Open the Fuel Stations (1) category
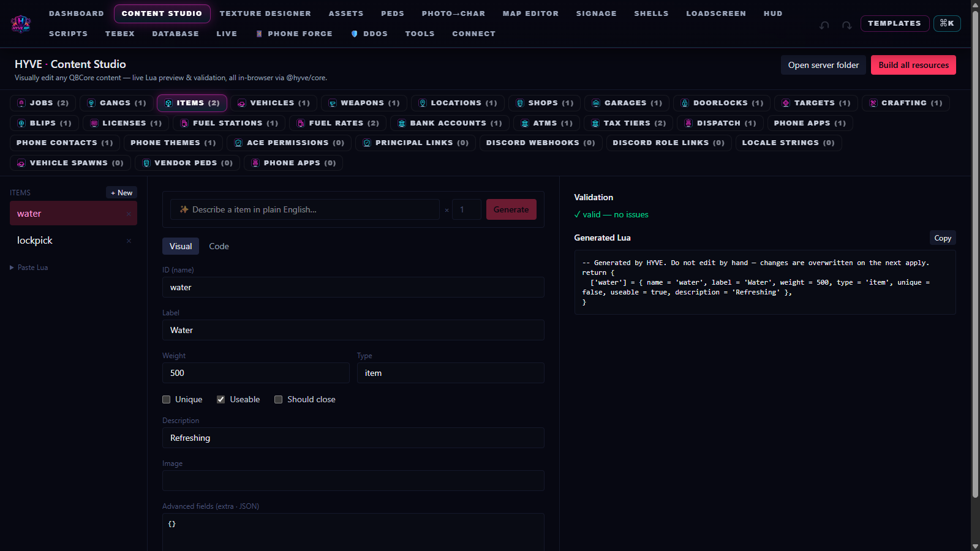980x551 pixels. pos(229,123)
